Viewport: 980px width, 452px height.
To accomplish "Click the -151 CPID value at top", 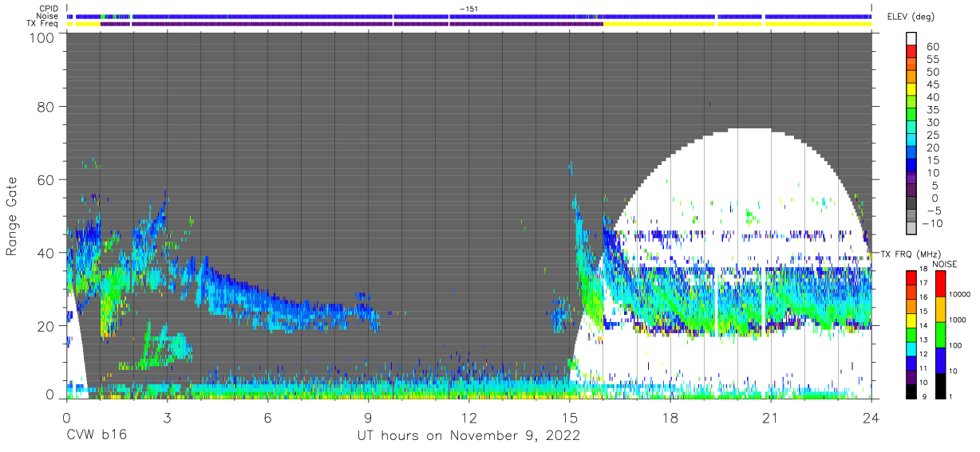I will click(x=468, y=8).
